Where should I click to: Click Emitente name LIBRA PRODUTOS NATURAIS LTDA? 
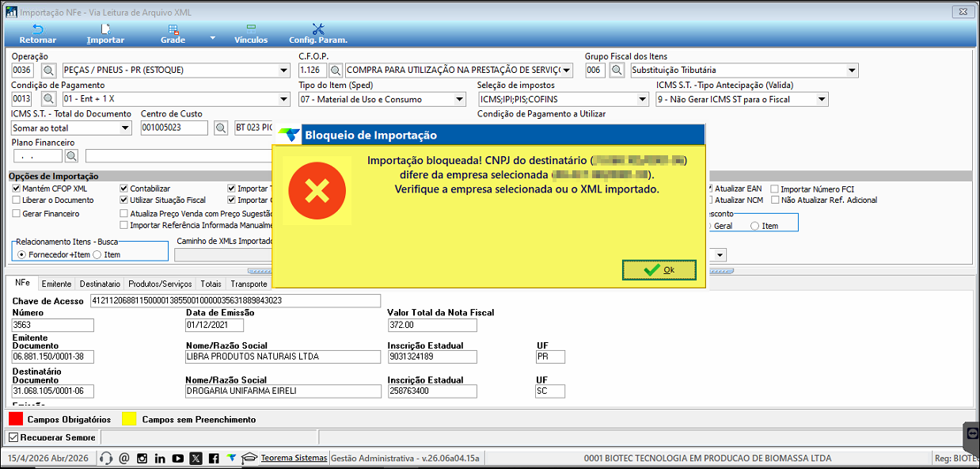[283, 357]
